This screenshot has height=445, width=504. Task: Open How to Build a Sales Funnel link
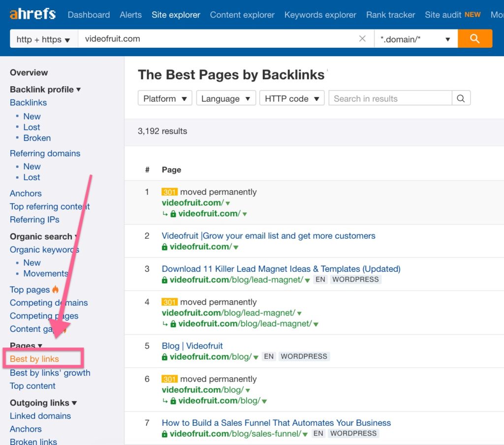[276, 423]
